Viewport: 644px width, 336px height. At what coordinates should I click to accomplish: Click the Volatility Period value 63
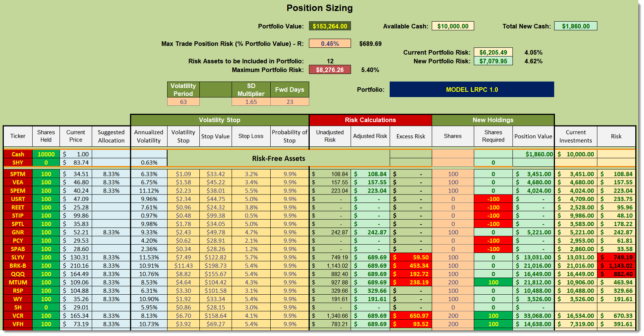183,102
